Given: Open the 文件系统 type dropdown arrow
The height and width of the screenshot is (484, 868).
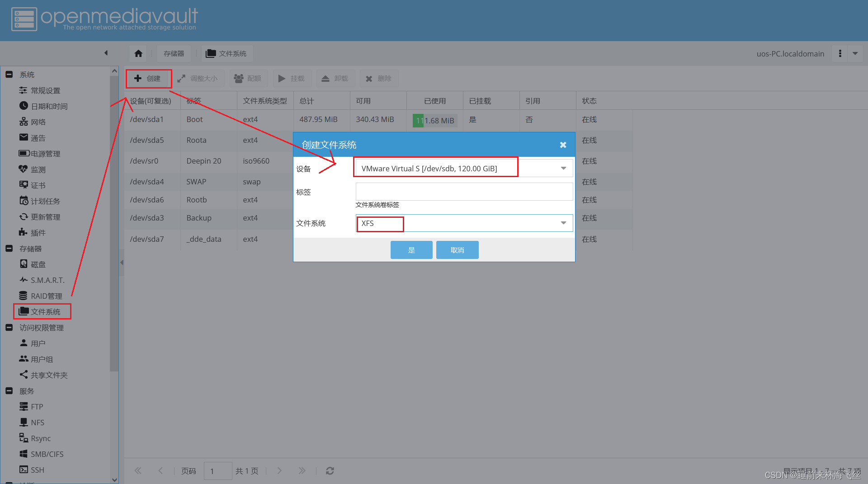Looking at the screenshot, I should tap(563, 223).
